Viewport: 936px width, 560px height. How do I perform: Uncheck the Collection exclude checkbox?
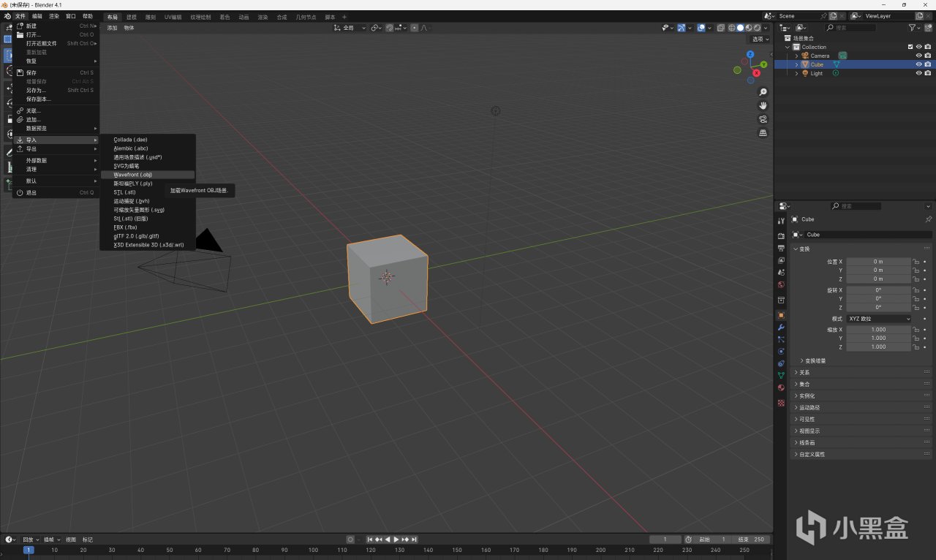point(910,47)
